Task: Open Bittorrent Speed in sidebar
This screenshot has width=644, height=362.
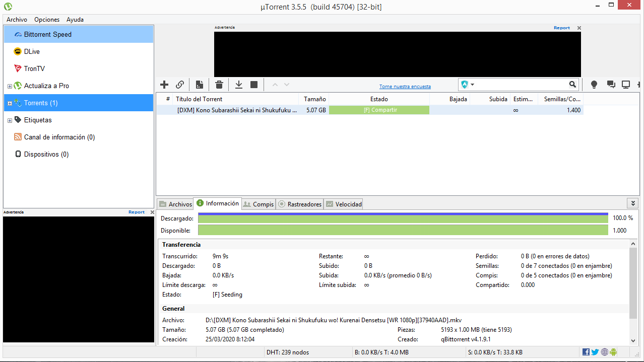Action: [78, 34]
